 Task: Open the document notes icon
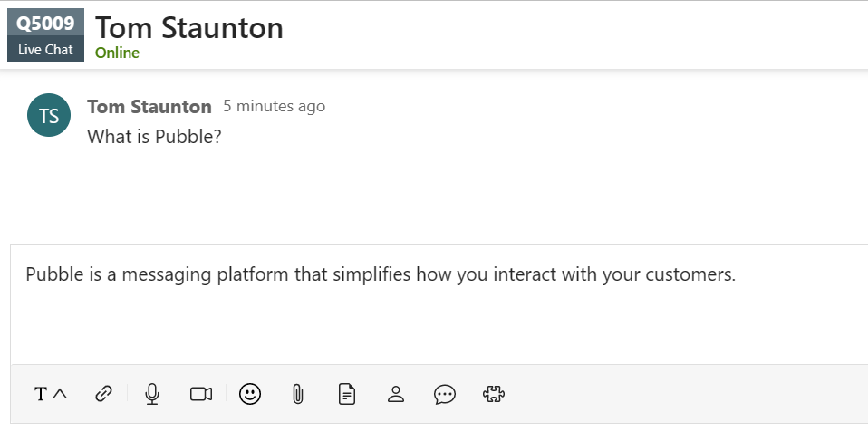point(346,394)
